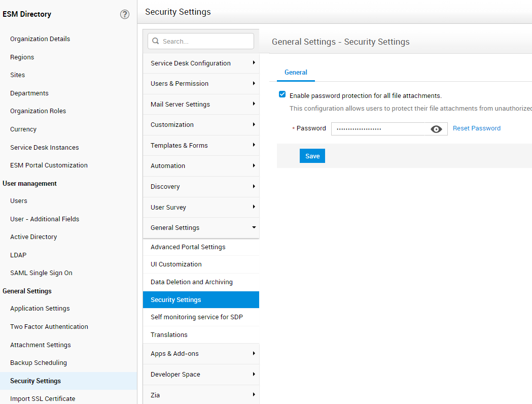532x404 pixels.
Task: Open the General tab
Action: coord(296,73)
